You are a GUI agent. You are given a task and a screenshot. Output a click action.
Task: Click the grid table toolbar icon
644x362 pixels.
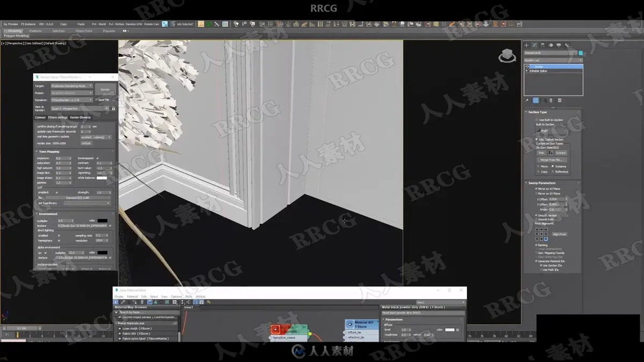pos(225,24)
